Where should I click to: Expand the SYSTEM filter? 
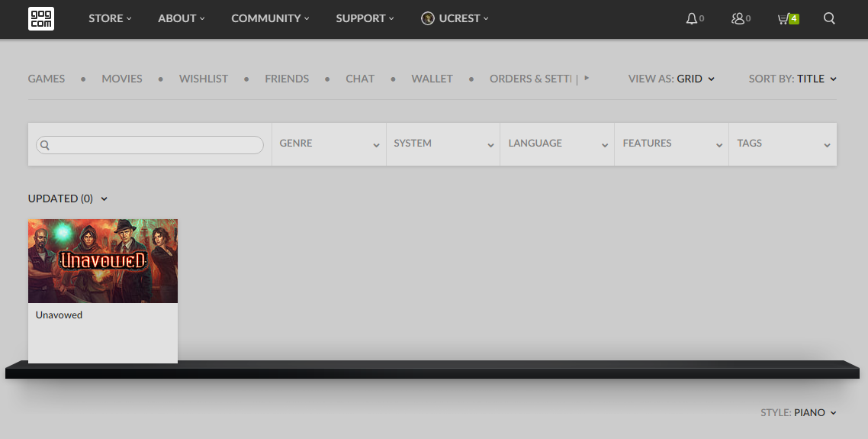(443, 144)
